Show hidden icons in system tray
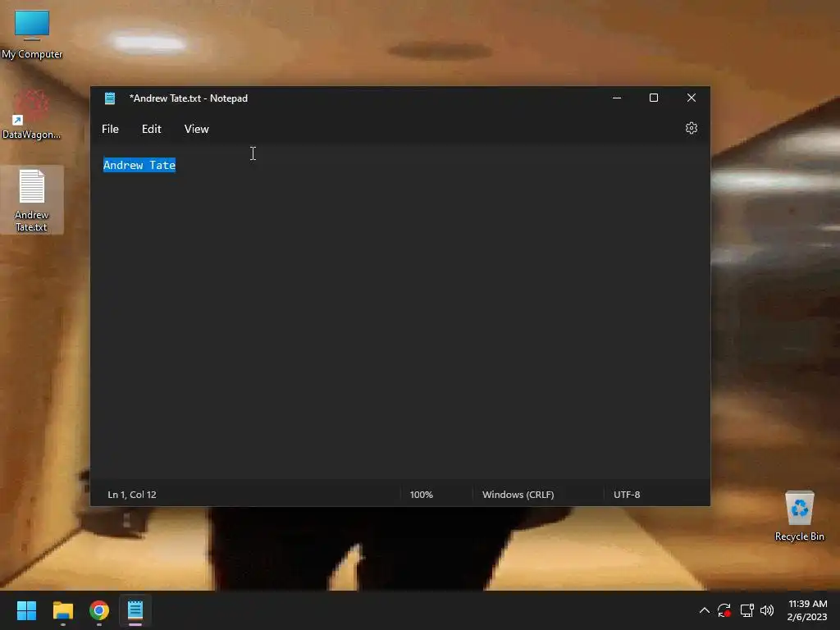This screenshot has width=840, height=630. coord(705,610)
